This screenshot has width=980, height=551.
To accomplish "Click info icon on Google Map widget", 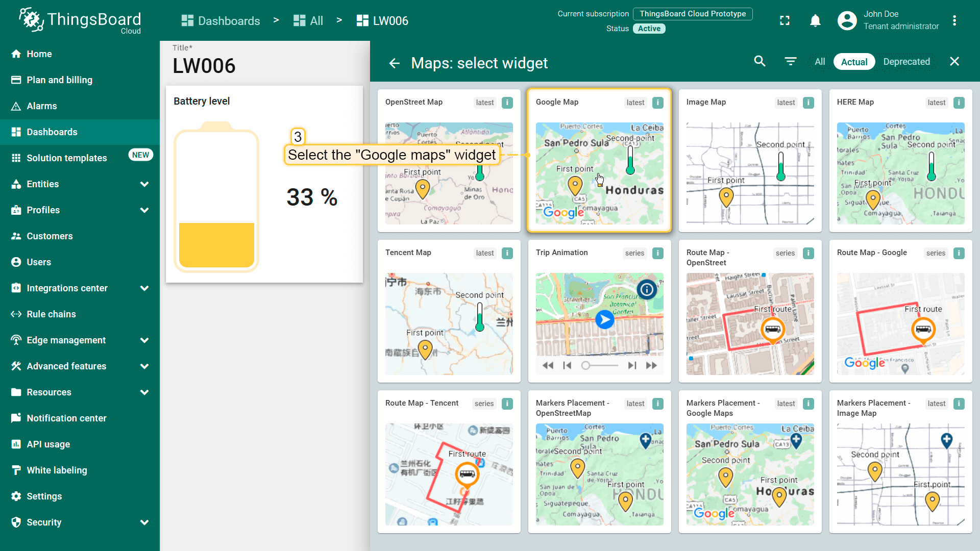I will pos(658,103).
